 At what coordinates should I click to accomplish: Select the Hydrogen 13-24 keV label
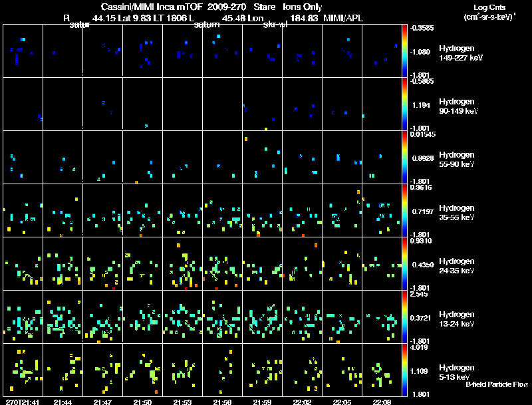click(457, 319)
